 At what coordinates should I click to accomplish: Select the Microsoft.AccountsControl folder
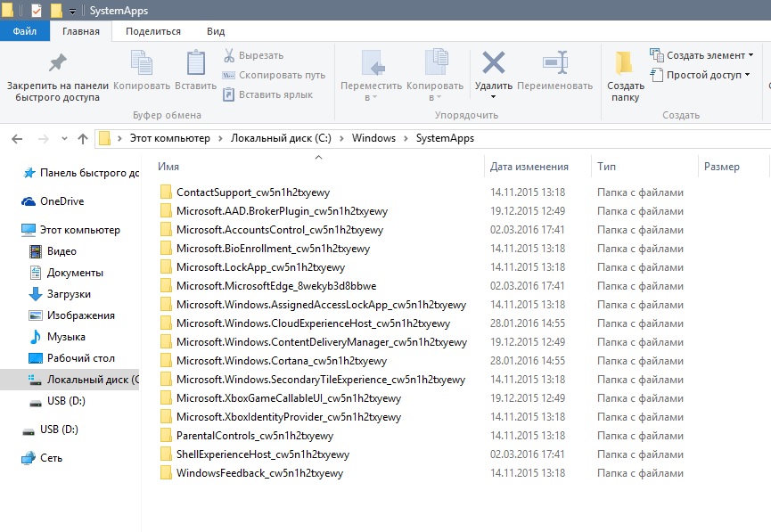[x=279, y=230]
